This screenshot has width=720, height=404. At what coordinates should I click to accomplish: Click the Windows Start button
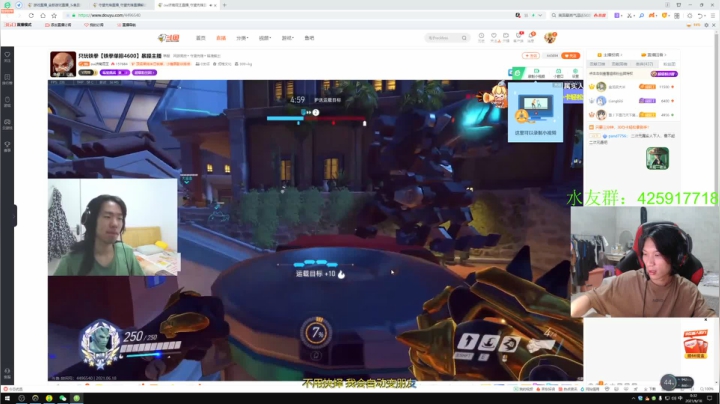click(7, 398)
